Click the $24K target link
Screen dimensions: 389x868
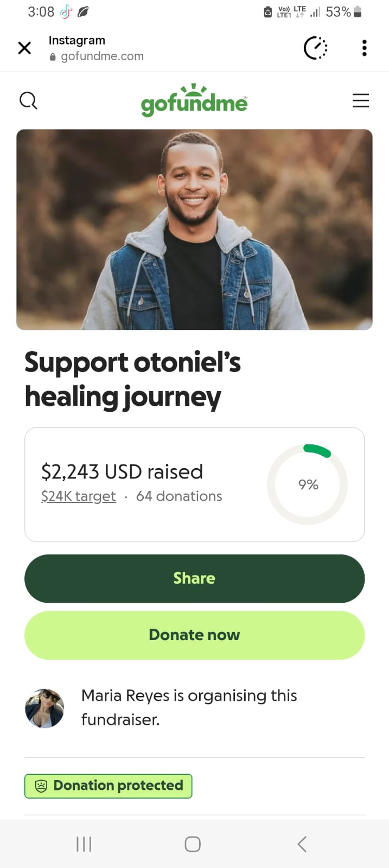point(79,496)
